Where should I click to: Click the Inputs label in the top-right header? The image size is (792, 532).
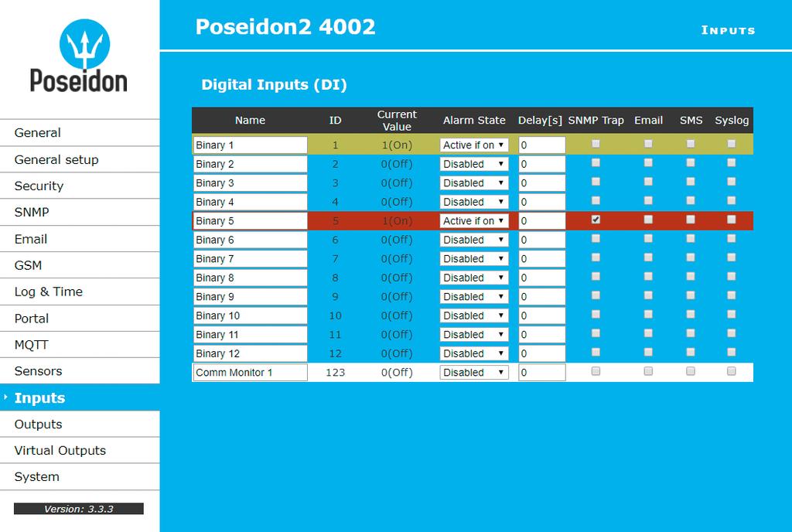pos(728,30)
